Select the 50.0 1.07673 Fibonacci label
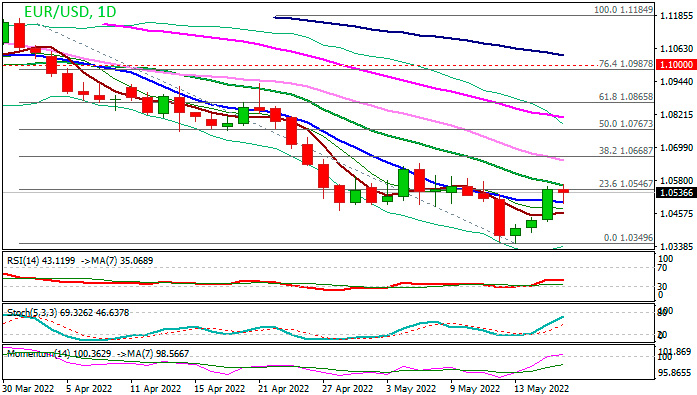This screenshot has width=697, height=395. [626, 124]
